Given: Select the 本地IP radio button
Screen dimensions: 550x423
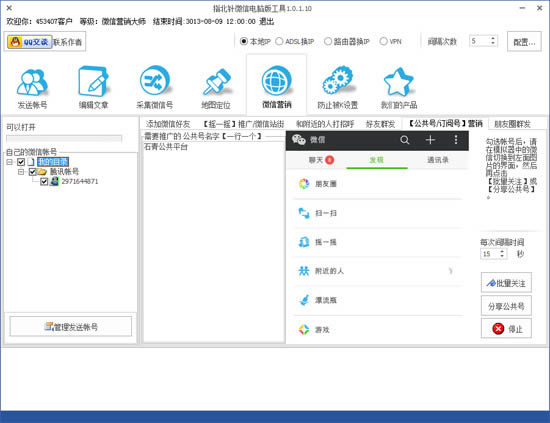Looking at the screenshot, I should [244, 41].
